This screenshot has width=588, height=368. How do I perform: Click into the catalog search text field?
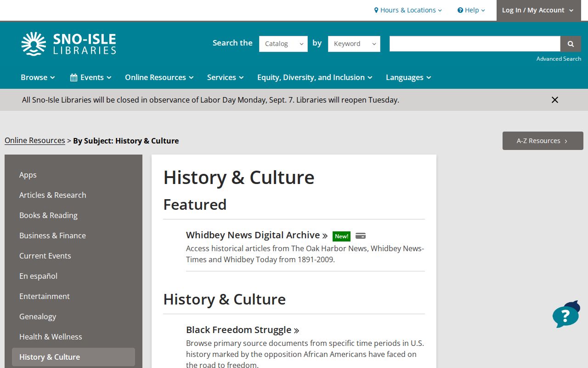[475, 44]
